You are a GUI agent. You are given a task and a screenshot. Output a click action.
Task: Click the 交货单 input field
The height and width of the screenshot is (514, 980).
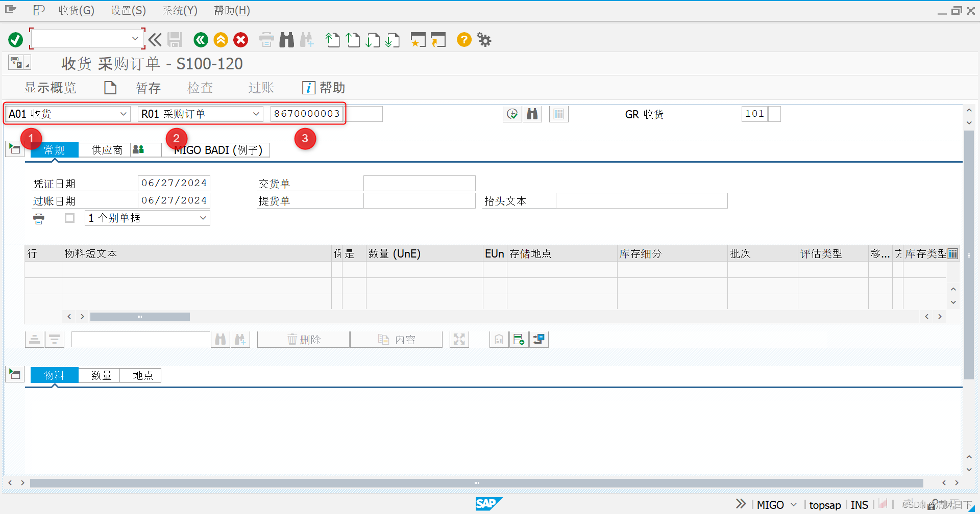[420, 183]
